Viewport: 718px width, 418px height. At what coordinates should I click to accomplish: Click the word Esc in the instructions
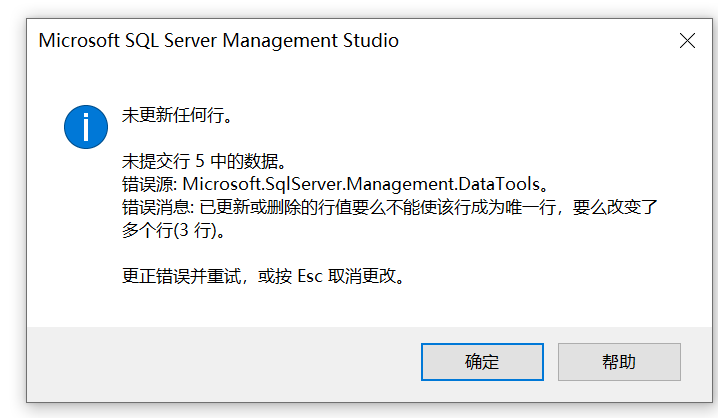[311, 276]
